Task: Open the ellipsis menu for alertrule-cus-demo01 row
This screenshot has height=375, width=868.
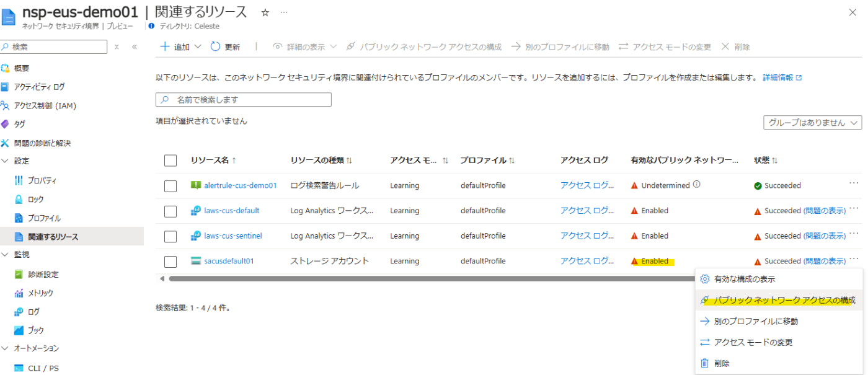Action: pyautogui.click(x=854, y=183)
